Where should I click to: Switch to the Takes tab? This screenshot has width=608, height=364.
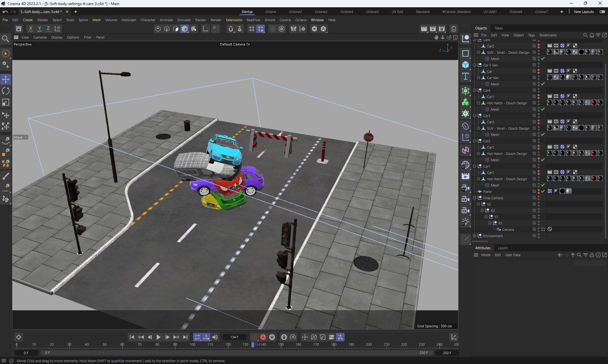point(498,28)
